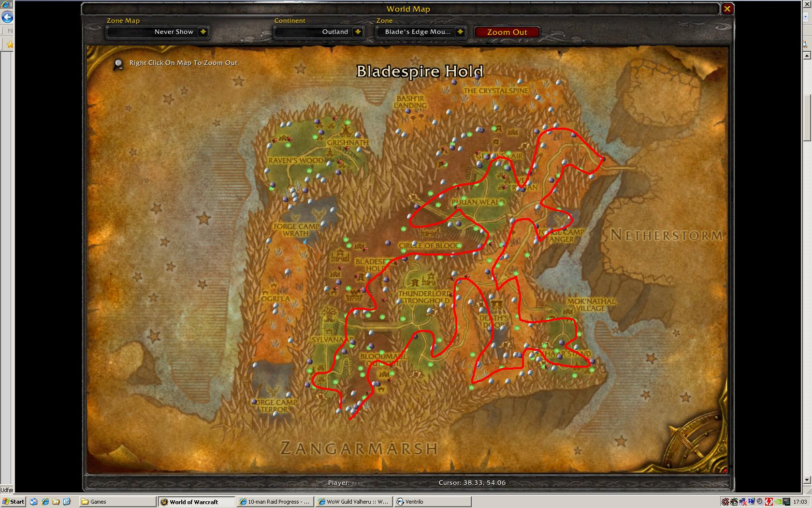Click the Ruuan Weald label
This screenshot has height=508, width=812.
click(478, 202)
